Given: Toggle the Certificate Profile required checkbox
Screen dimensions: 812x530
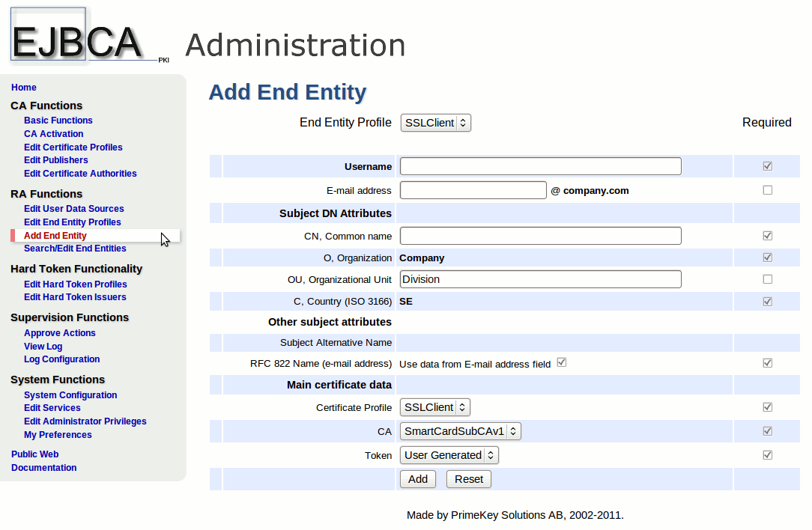Looking at the screenshot, I should click(768, 406).
